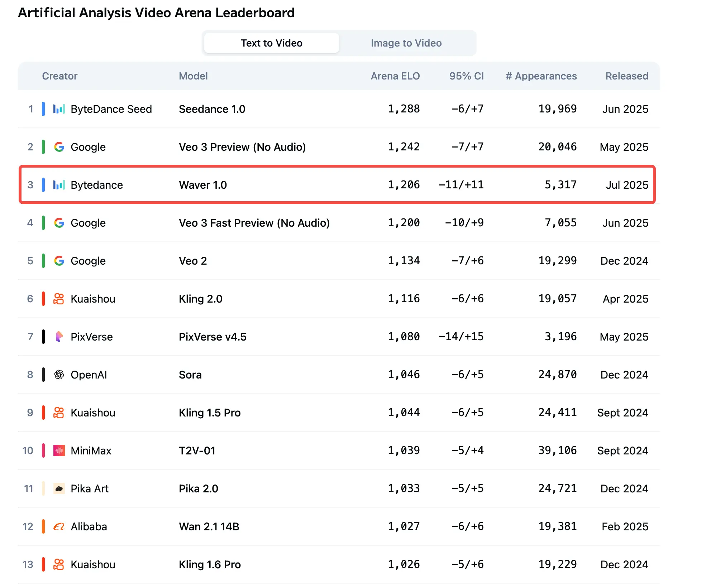The width and height of the screenshot is (711, 588).
Task: Select the Pika 2.0 model name
Action: (198, 488)
